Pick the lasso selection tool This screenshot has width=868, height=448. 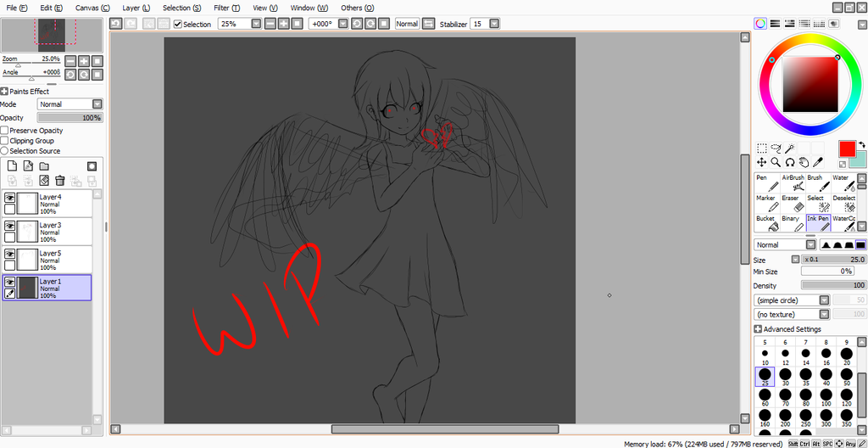click(776, 148)
